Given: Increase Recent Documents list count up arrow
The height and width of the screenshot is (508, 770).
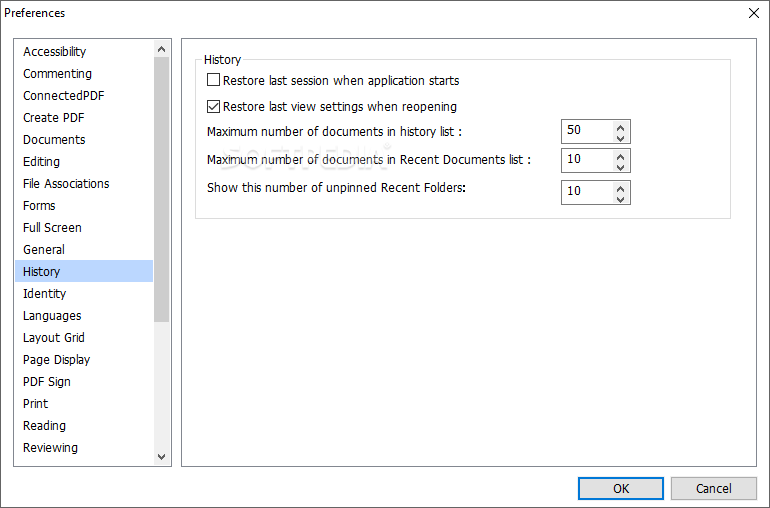Looking at the screenshot, I should [620, 156].
